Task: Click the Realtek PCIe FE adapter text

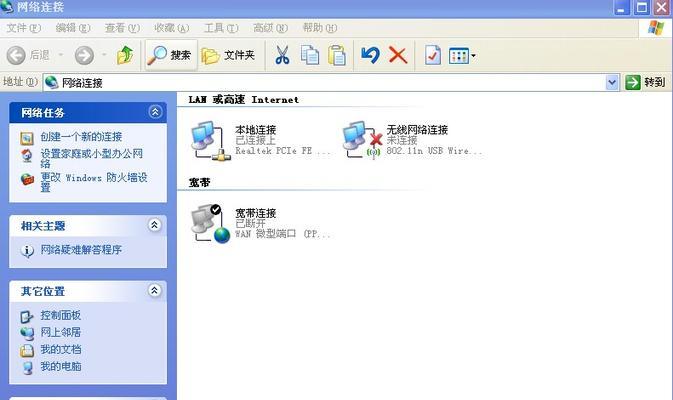Action: pyautogui.click(x=282, y=151)
